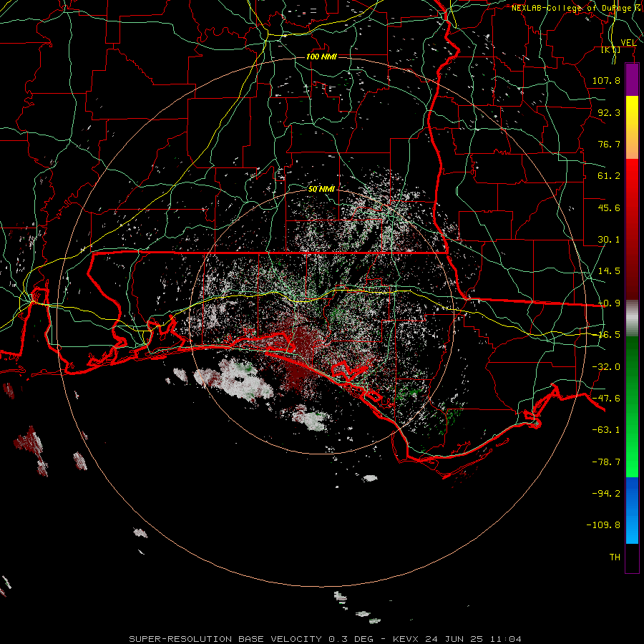Click the 61.2 legend value
The image size is (644, 644).
click(x=609, y=176)
